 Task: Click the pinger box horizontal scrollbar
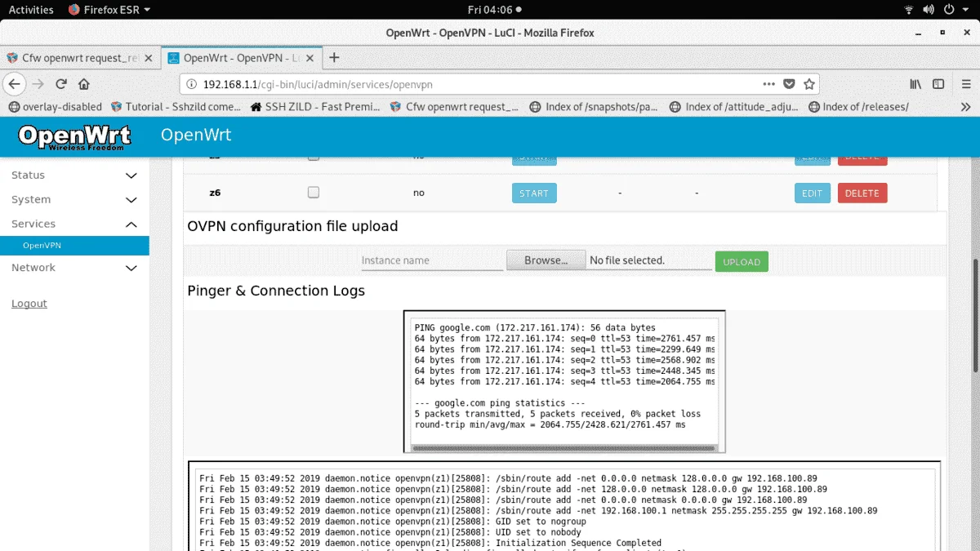tap(564, 447)
